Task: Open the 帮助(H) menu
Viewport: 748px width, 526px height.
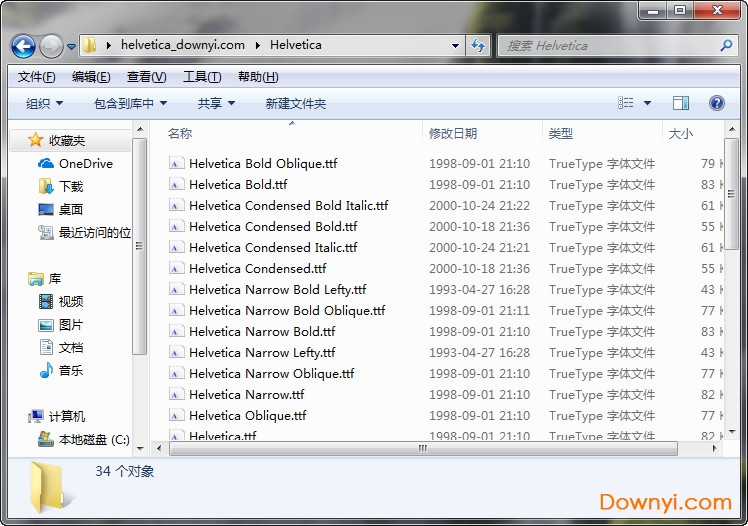Action: pos(258,77)
